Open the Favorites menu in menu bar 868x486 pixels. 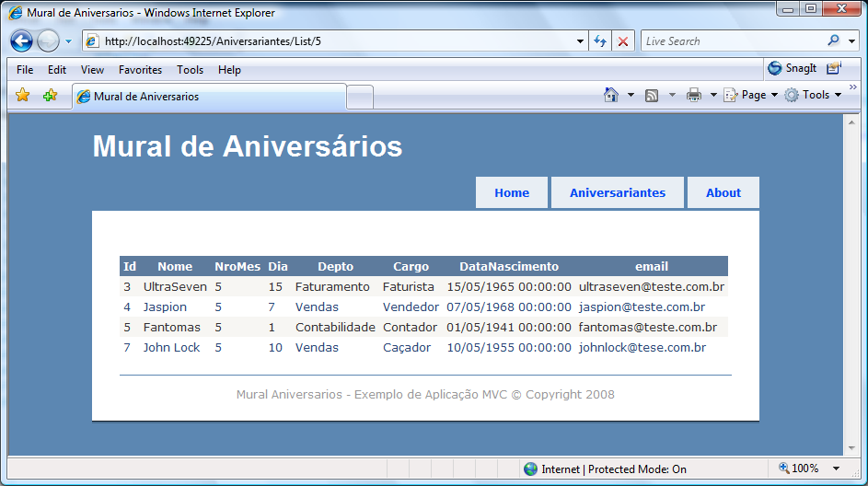pyautogui.click(x=140, y=70)
